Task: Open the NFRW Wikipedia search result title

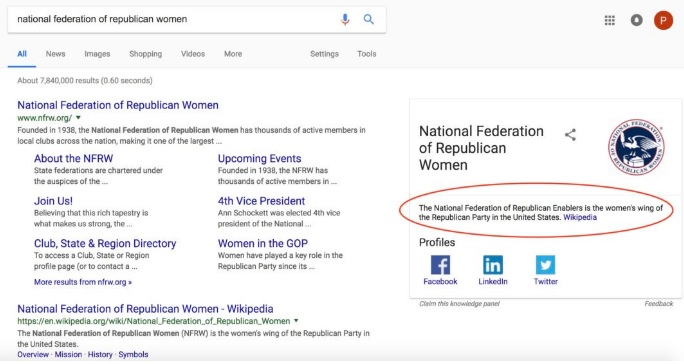Action: (x=145, y=309)
